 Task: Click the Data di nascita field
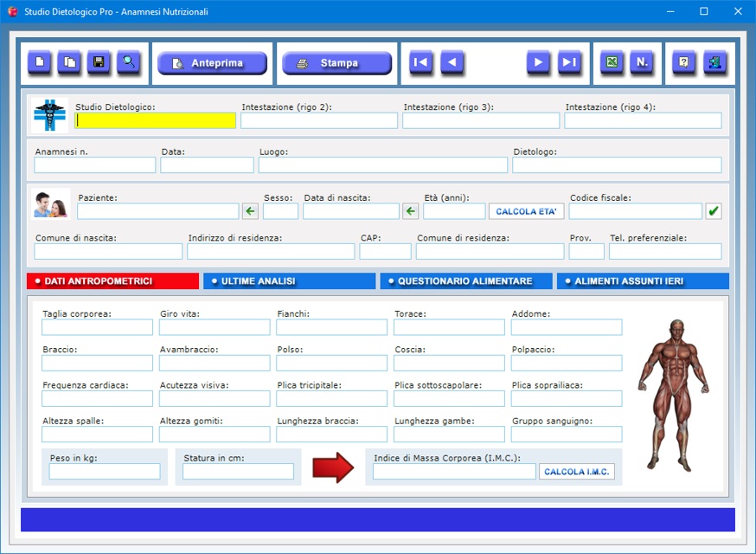(351, 211)
